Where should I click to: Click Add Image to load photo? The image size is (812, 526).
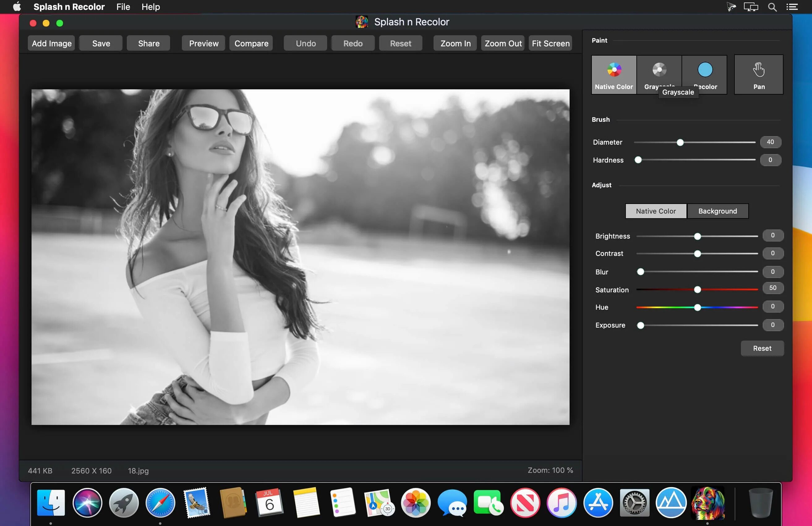(52, 43)
